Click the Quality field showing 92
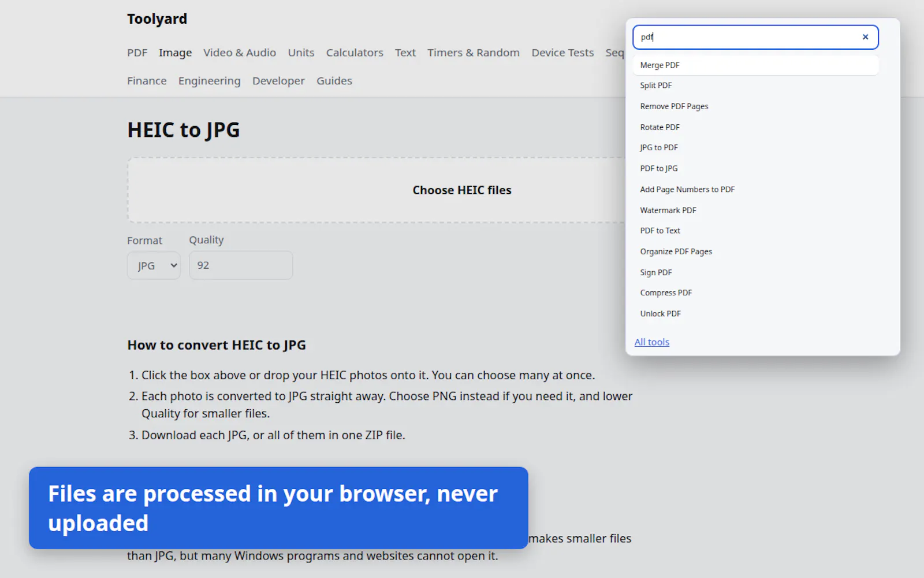 click(241, 265)
